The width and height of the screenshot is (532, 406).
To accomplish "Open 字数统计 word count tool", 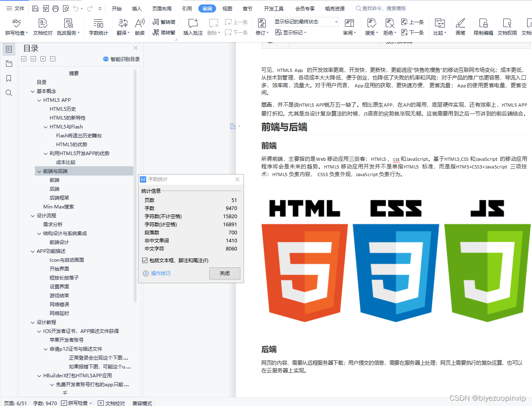I will (99, 27).
